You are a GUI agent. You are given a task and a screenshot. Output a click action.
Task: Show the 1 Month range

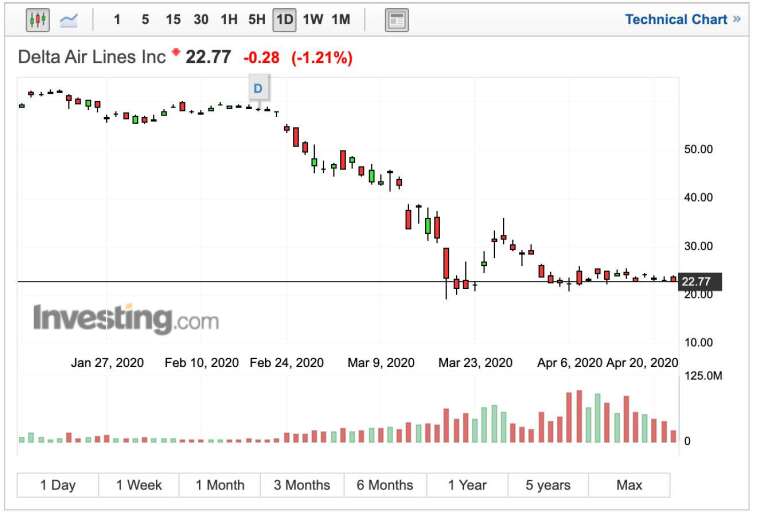pyautogui.click(x=220, y=485)
